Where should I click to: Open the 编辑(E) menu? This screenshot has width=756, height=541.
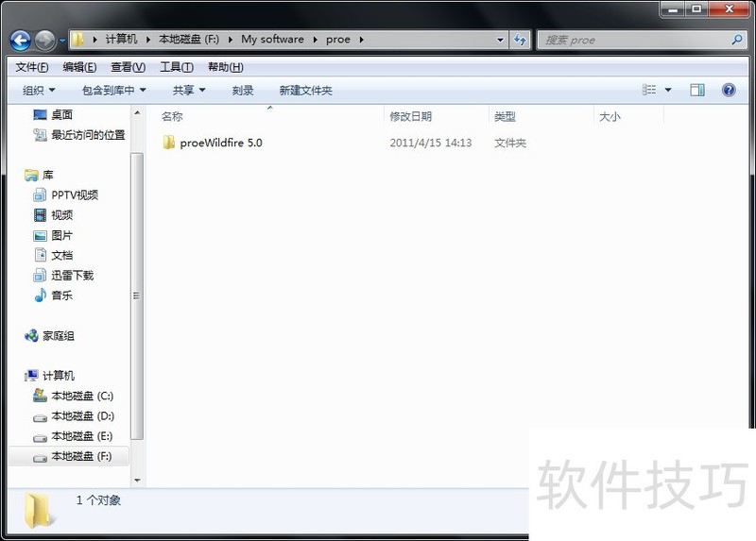[79, 67]
